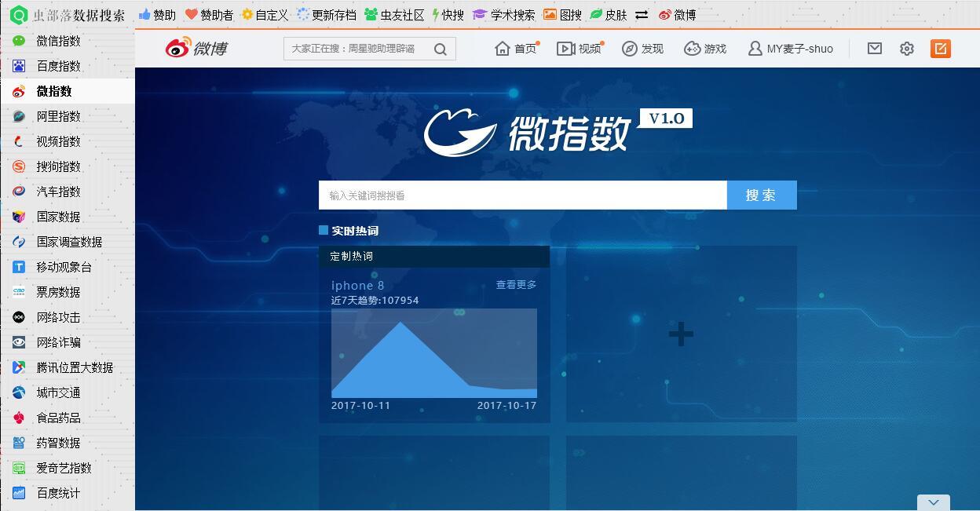Click the magnifier in the top search bar
The image size is (980, 511).
[x=440, y=48]
